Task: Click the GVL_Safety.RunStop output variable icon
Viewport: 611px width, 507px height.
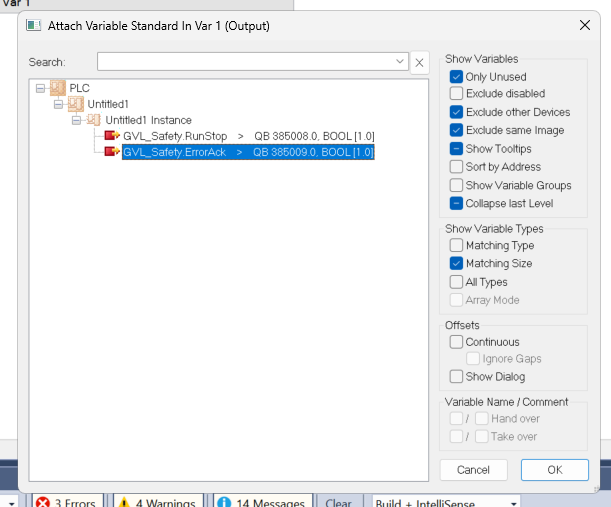Action: [x=112, y=136]
